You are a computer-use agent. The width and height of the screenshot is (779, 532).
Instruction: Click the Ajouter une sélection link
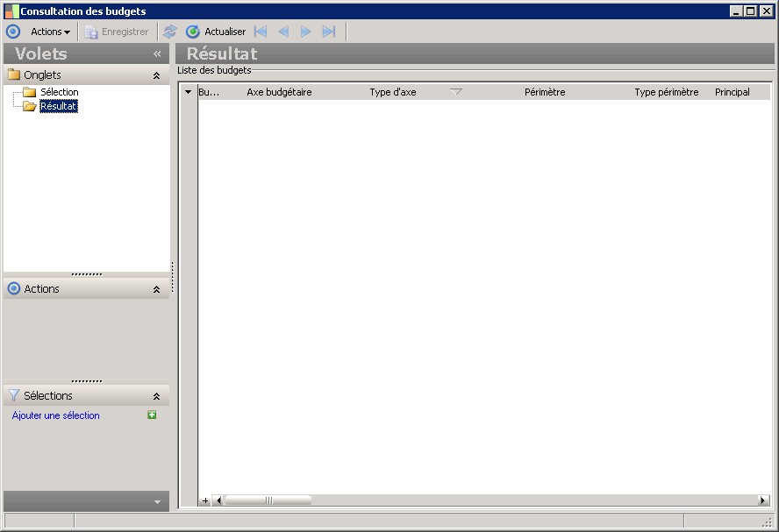[55, 415]
